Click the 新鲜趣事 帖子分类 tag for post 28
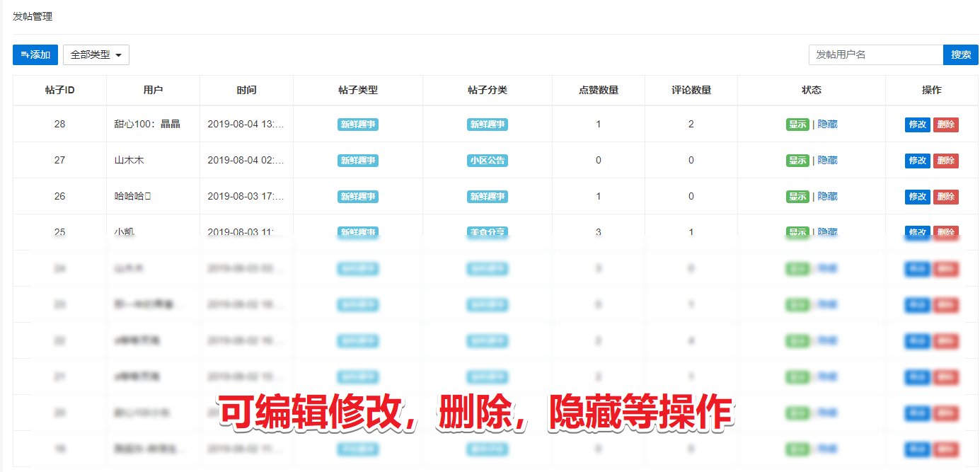Image resolution: width=980 pixels, height=472 pixels. coord(488,125)
